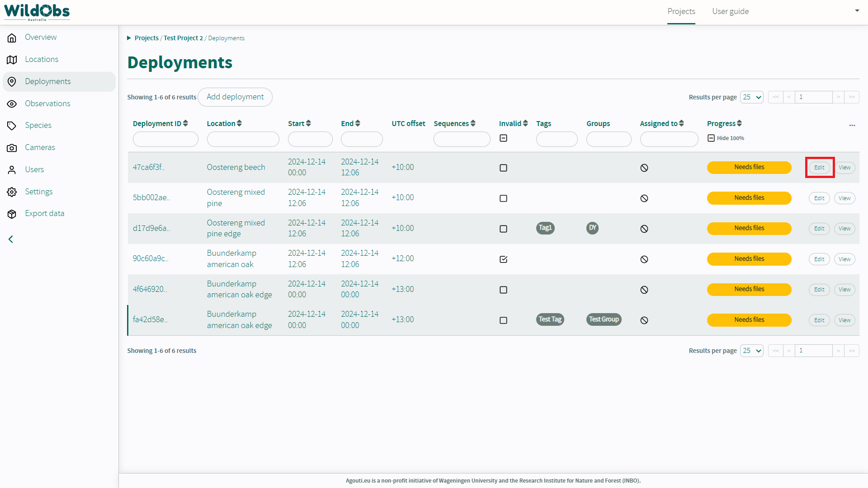This screenshot has width=868, height=488.
Task: Open top Results per page dropdown
Action: click(x=751, y=97)
